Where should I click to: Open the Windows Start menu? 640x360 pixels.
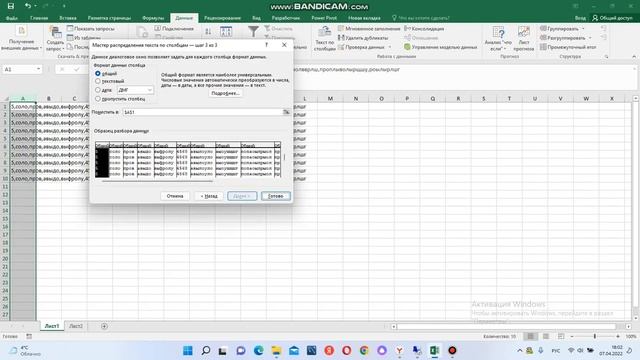[188, 350]
